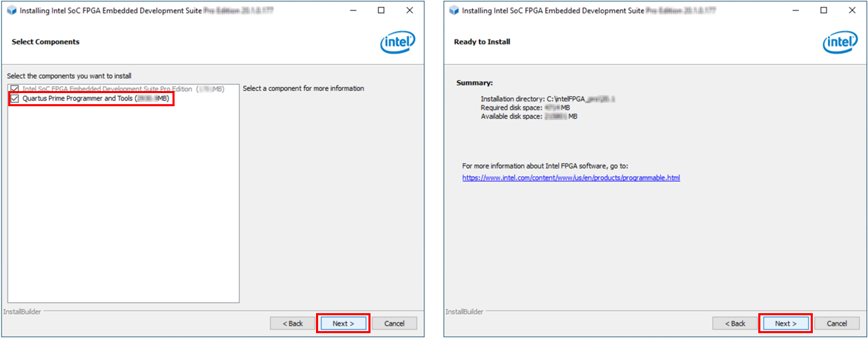Click 'Select a component for more information' text

304,88
